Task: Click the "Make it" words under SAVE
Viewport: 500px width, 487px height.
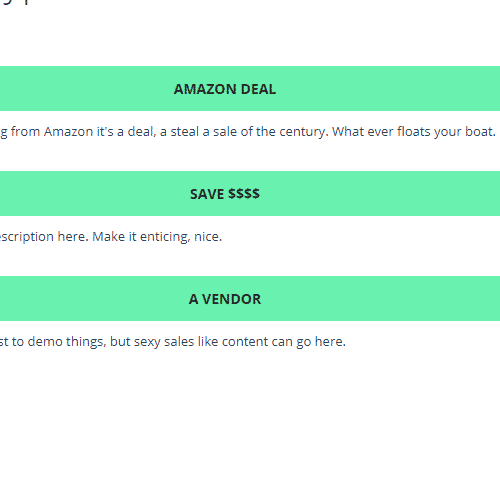Action: (x=114, y=237)
